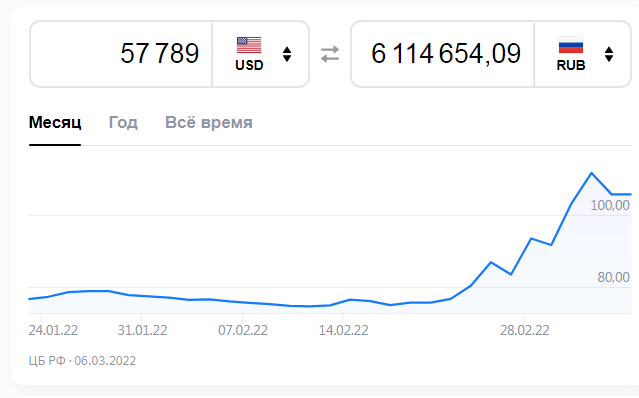Switch to the Всё время tab
Screen dimensions: 639x398
[x=209, y=122]
